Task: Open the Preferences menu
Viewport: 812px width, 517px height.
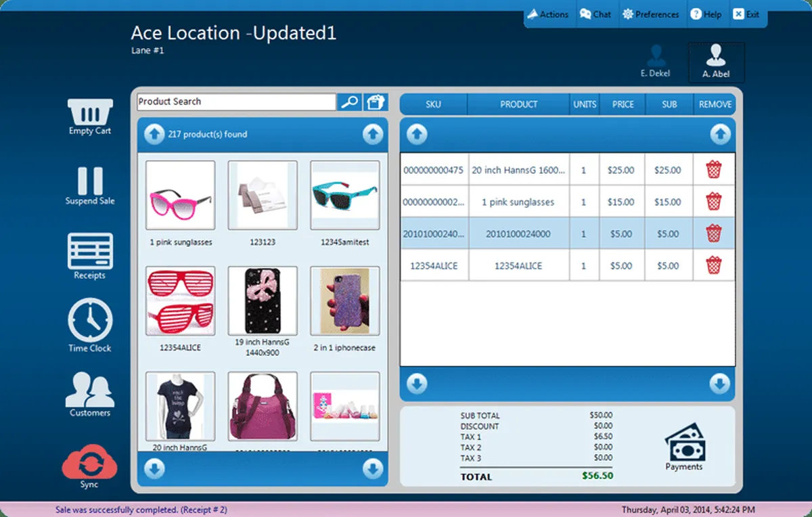Action: point(650,14)
